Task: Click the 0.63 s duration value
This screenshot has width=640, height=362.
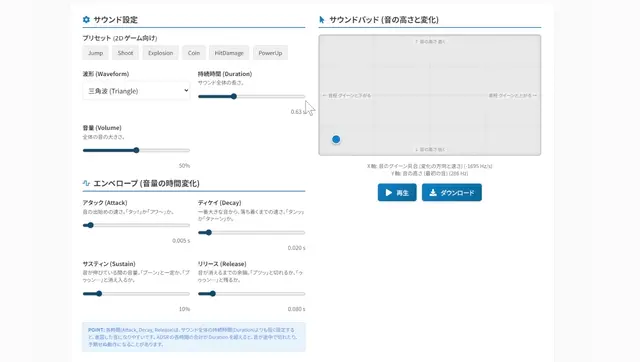Action: (x=298, y=112)
